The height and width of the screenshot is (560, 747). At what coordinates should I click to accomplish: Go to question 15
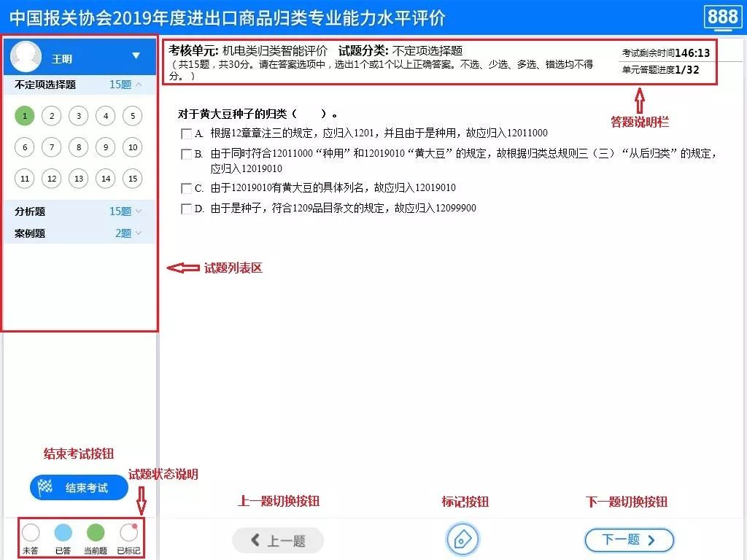point(133,179)
